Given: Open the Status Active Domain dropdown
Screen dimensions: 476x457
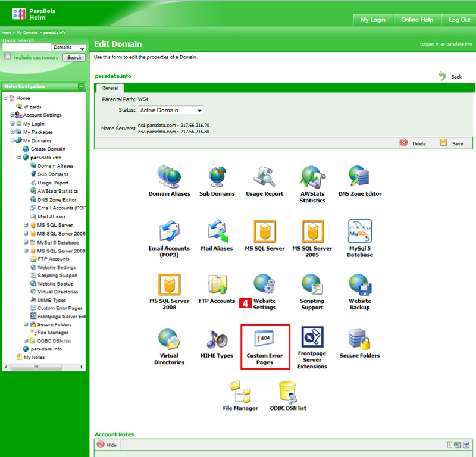Looking at the screenshot, I should pyautogui.click(x=171, y=110).
